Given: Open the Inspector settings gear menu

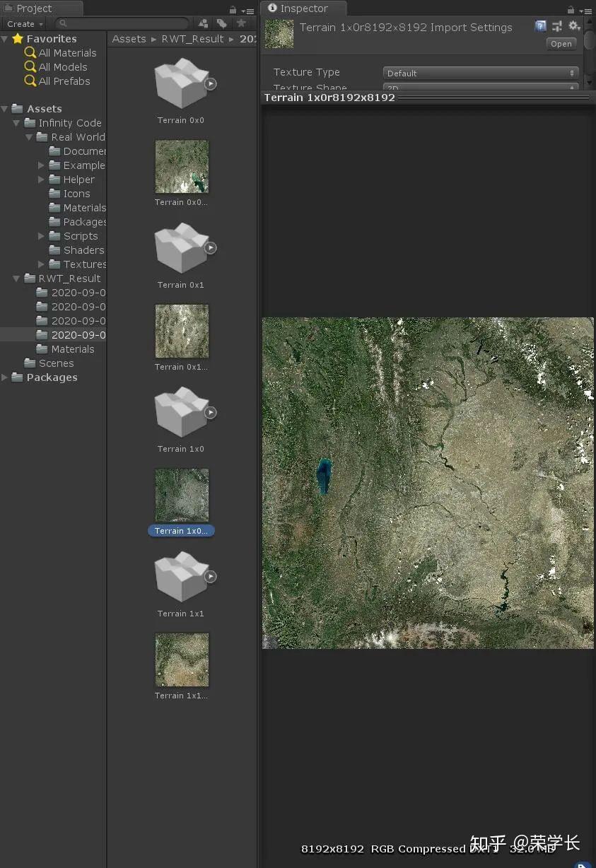Looking at the screenshot, I should [574, 25].
